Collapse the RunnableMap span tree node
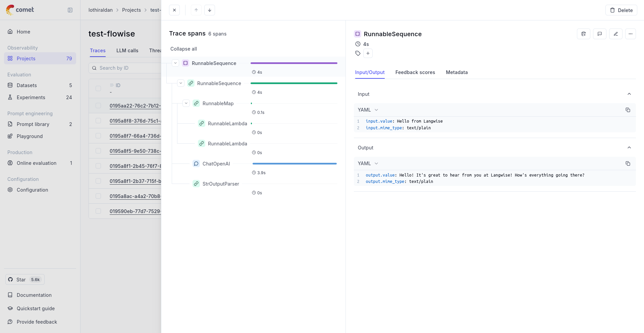644x333 pixels. point(186,103)
